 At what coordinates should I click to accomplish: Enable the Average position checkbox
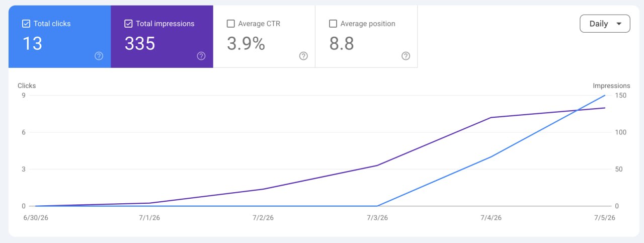333,24
